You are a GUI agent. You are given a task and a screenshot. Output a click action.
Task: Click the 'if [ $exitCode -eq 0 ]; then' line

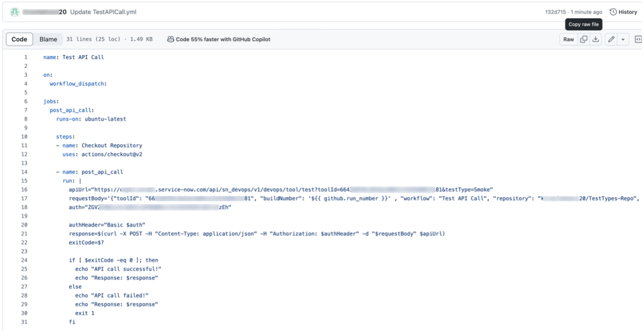114,260
